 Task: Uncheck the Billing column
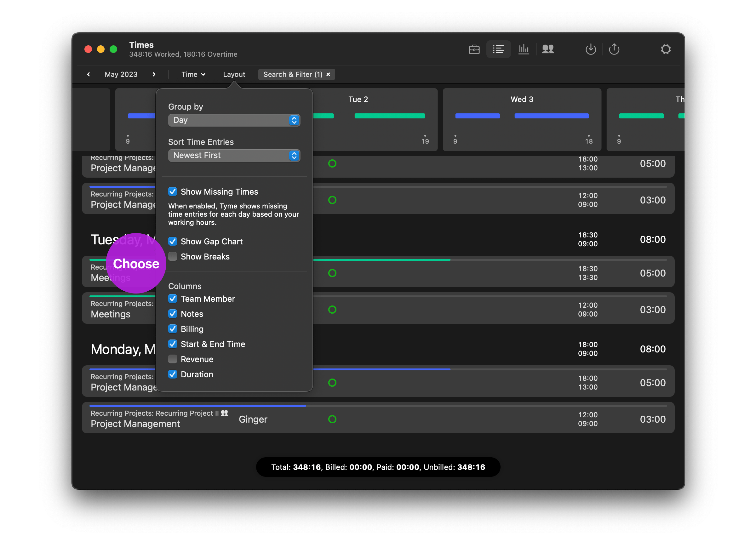coord(172,329)
